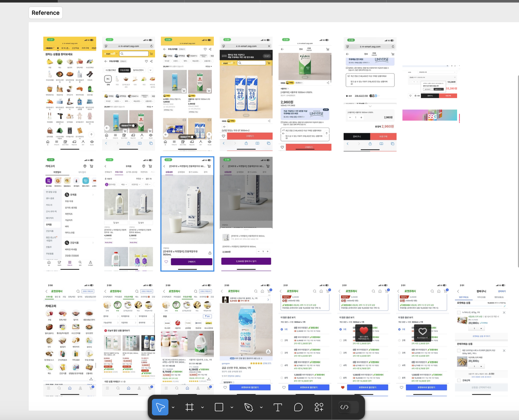
Task: Decrease quantity with minus beside 2,580원
Action: (x=259, y=251)
